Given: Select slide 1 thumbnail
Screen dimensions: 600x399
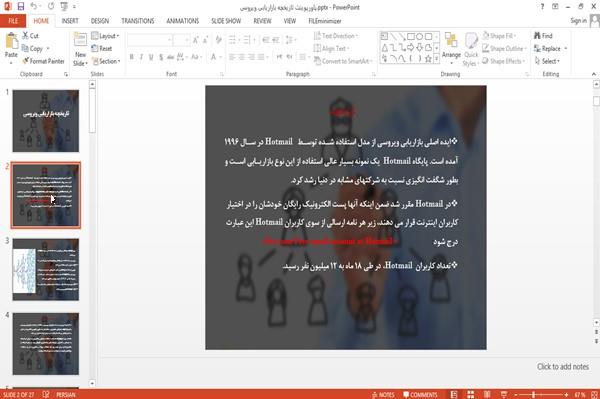Looking at the screenshot, I should click(46, 121).
